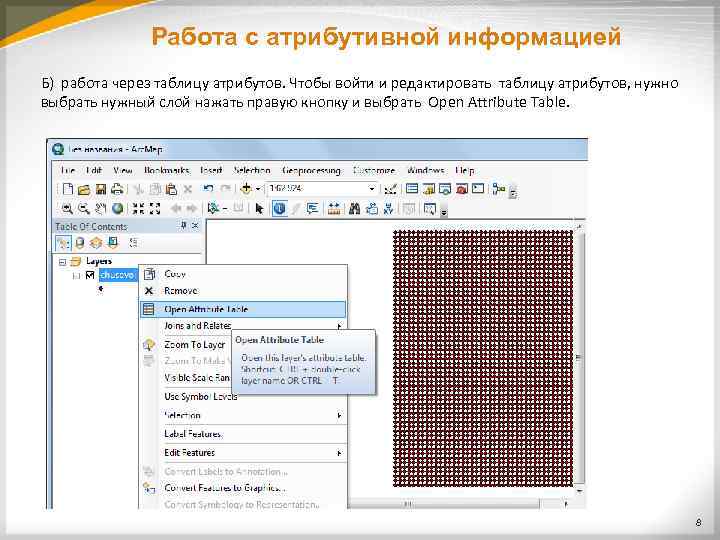The height and width of the screenshot is (540, 720).
Task: Open the Editor toolbar icon
Action: [x=390, y=189]
